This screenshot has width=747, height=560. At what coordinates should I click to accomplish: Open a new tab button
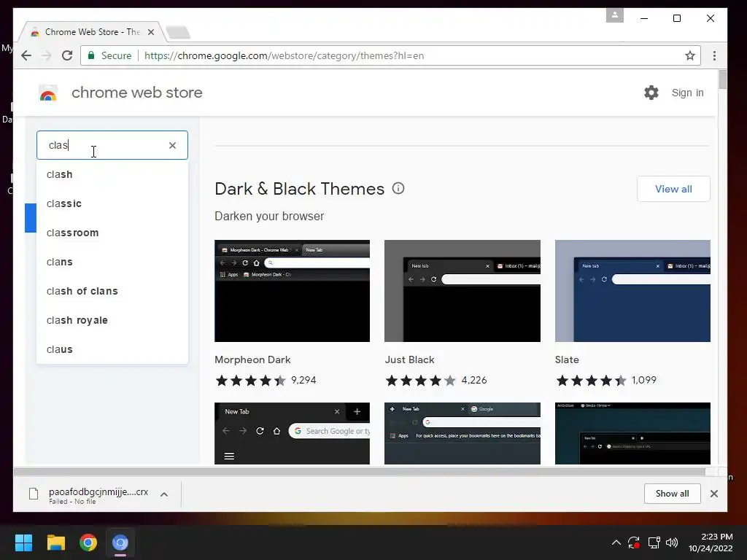pyautogui.click(x=179, y=32)
